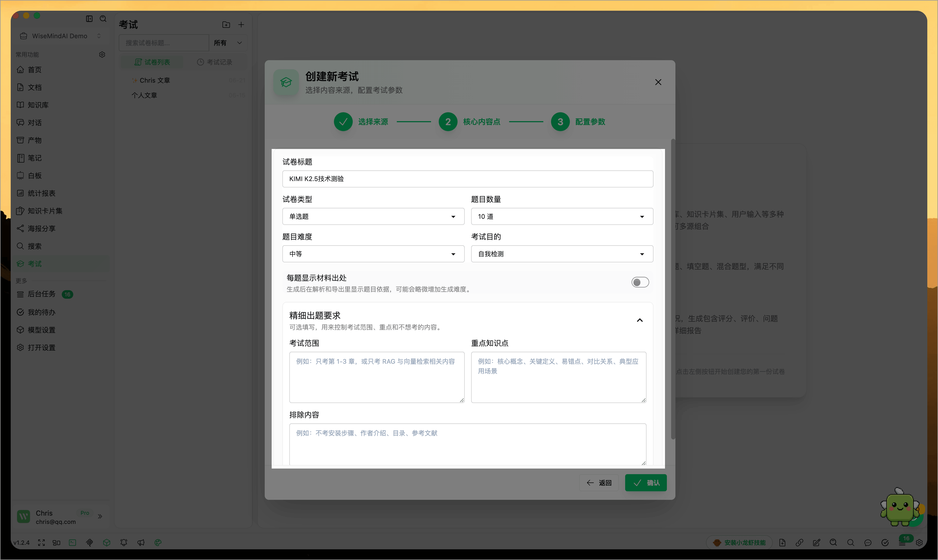Open 模型设置 in the sidebar
This screenshot has width=938, height=560.
[x=61, y=329]
